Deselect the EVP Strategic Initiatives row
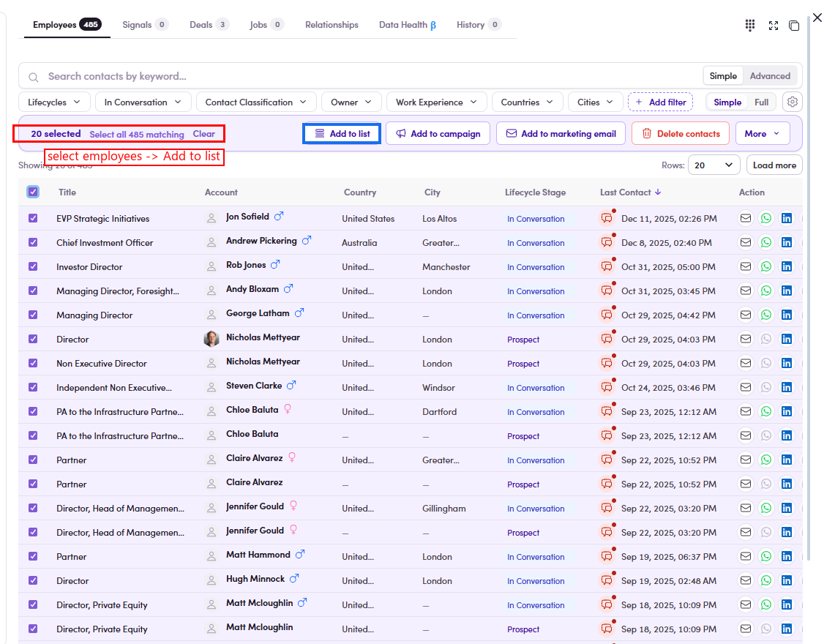Image resolution: width=835 pixels, height=644 pixels. click(x=33, y=218)
